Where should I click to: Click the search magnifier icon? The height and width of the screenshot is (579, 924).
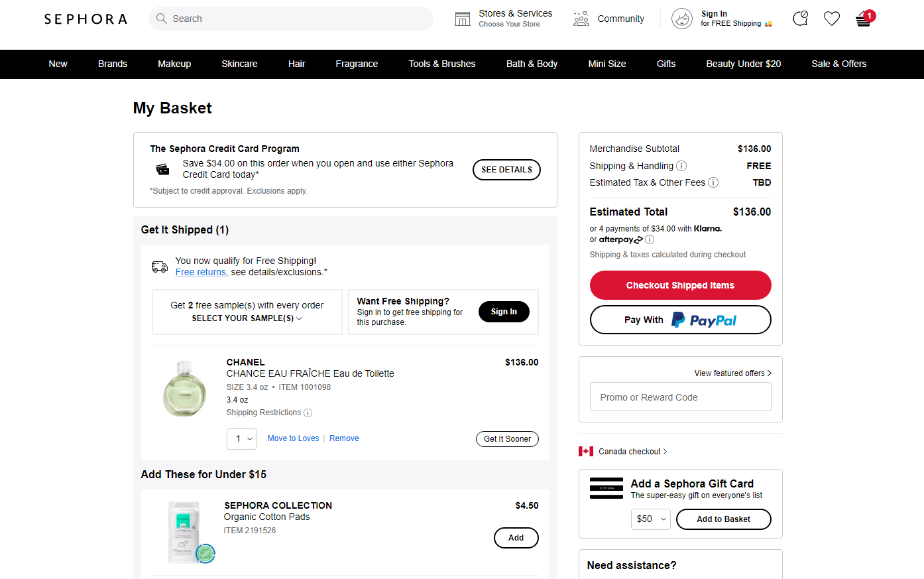point(161,19)
